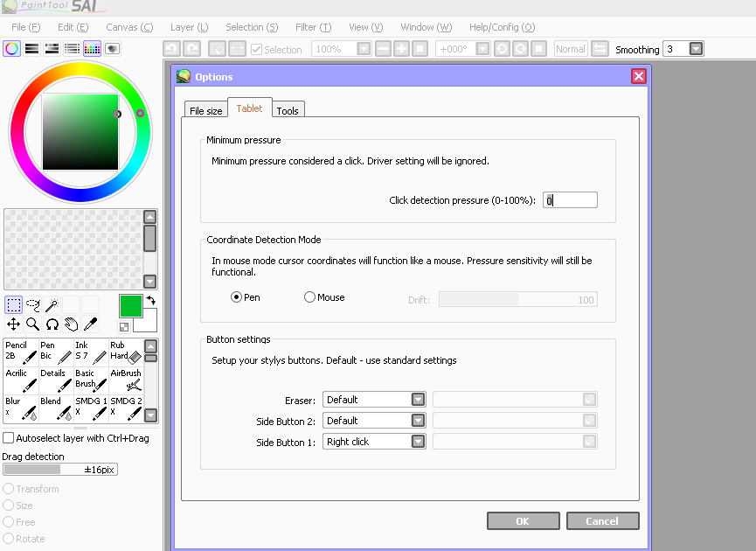Choose the Pen Bic brush
The height and width of the screenshot is (551, 756).
coord(56,352)
